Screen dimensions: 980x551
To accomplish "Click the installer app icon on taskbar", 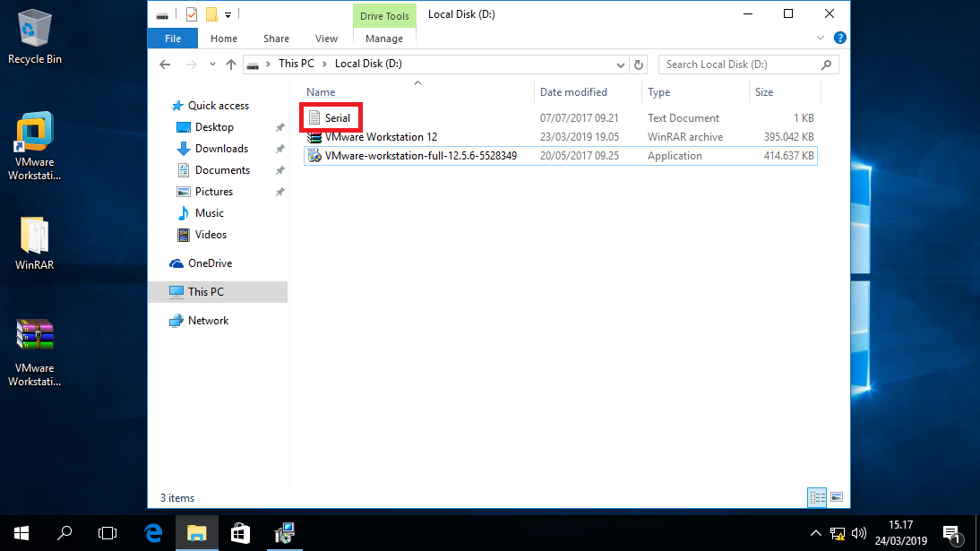I will coord(284,533).
